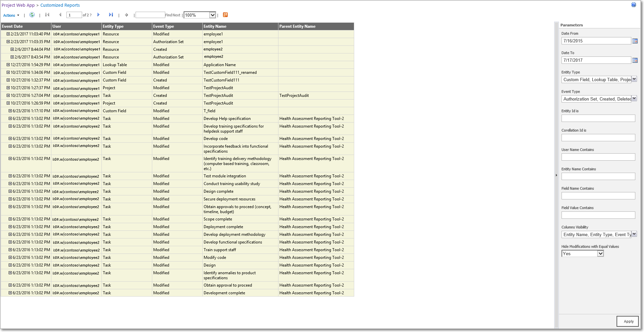Screen dimensions: 644x332
Task: Open the Event Type parameter dropdown
Action: click(x=634, y=99)
